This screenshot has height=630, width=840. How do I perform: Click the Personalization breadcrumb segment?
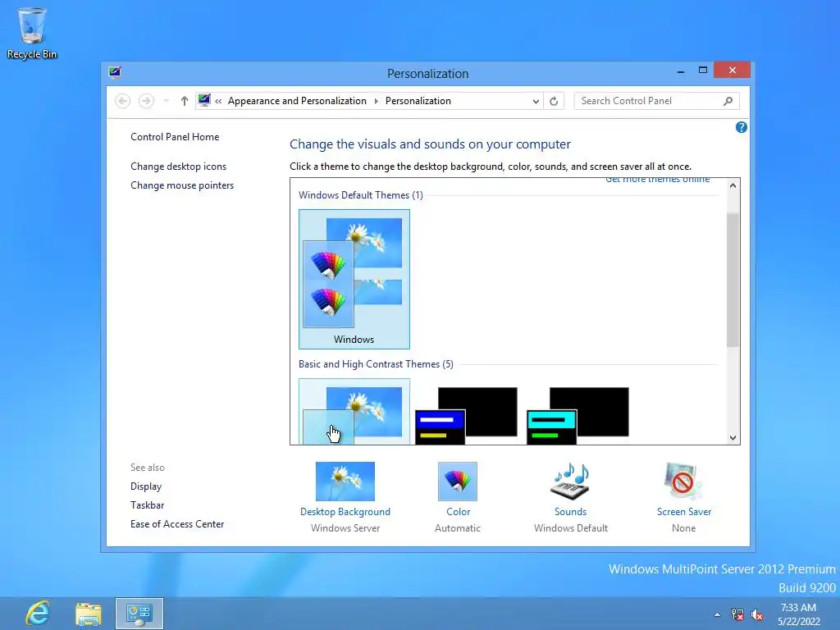(x=418, y=101)
